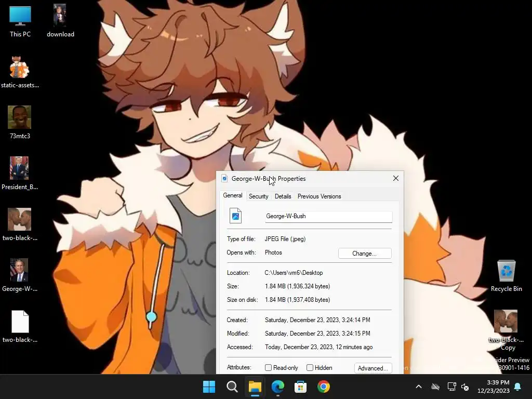The image size is (532, 399).
Task: Show hidden system tray icons
Action: [419, 387]
